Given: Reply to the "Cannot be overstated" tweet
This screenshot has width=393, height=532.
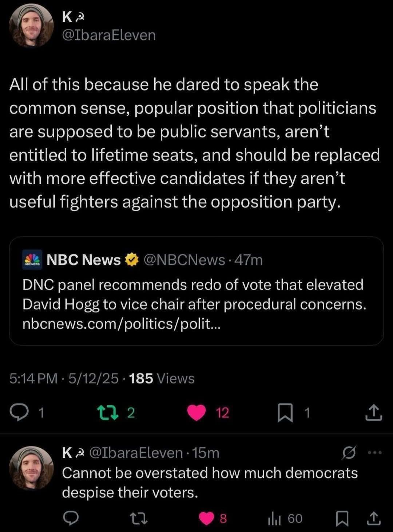Looking at the screenshot, I should [71, 518].
